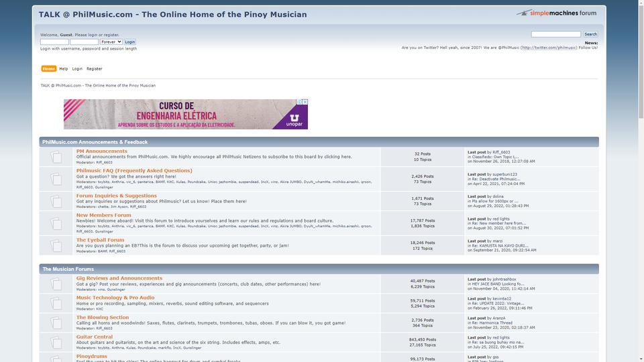Image resolution: width=644 pixels, height=362 pixels.
Task: Click the Guitar Central board icon
Action: point(56,343)
